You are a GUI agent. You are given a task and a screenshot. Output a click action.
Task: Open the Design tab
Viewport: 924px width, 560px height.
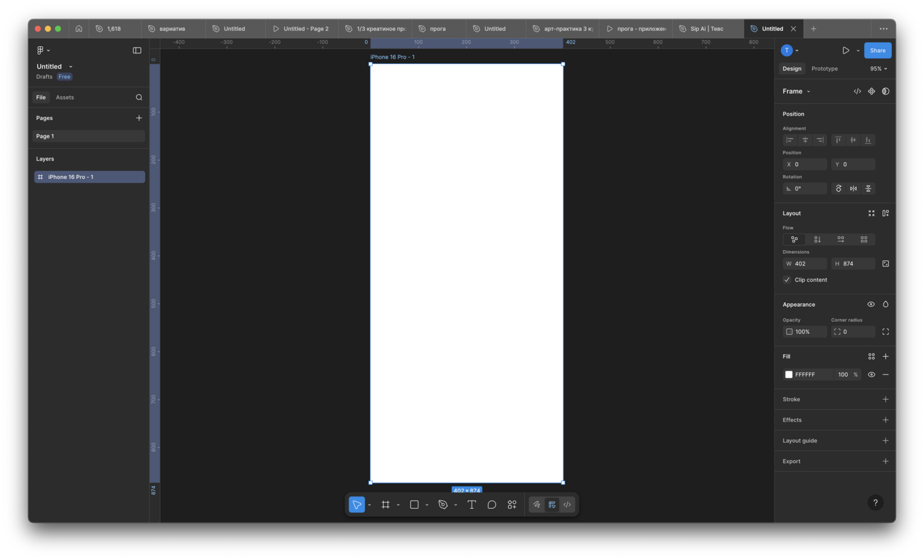coord(792,69)
